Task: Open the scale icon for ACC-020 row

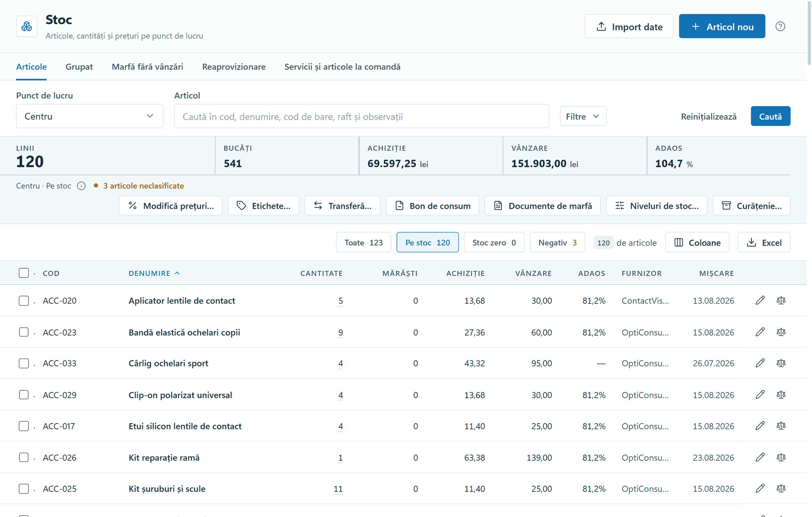Action: pyautogui.click(x=781, y=300)
